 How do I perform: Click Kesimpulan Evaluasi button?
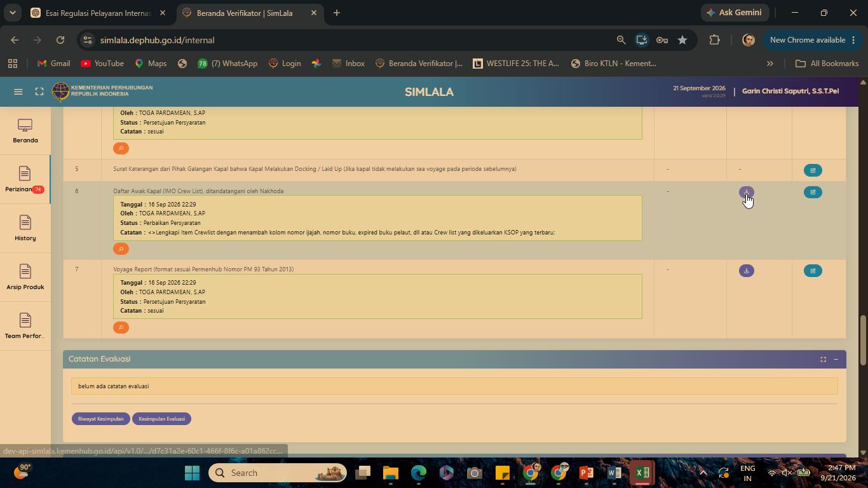click(162, 419)
